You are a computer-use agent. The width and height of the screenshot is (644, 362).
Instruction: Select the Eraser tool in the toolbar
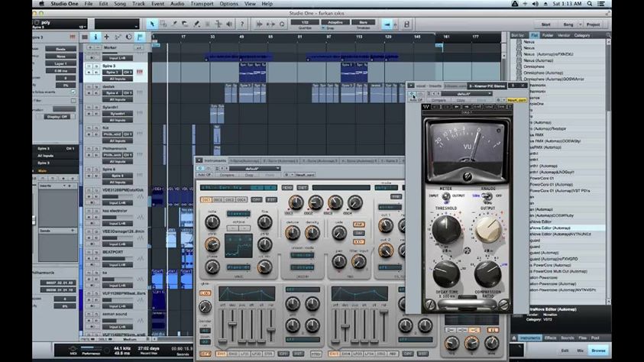(x=185, y=24)
